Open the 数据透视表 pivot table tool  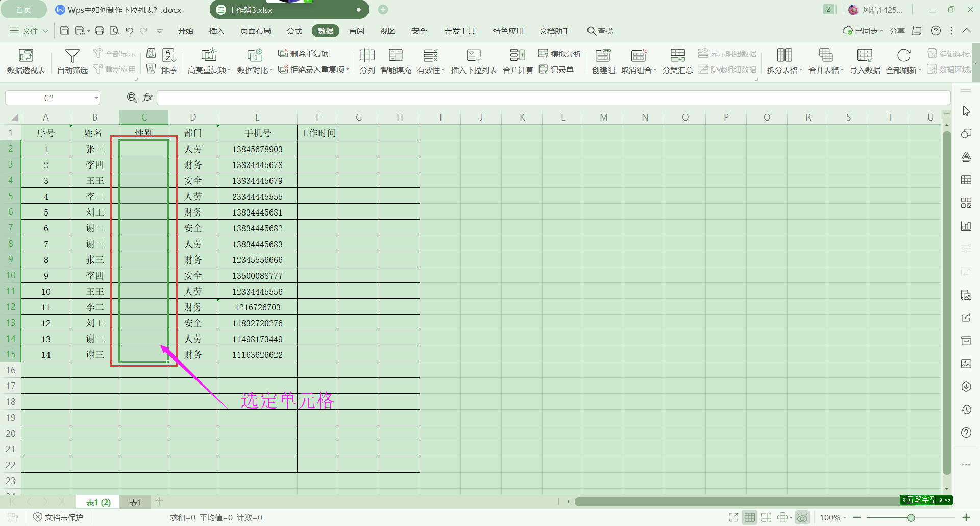26,61
